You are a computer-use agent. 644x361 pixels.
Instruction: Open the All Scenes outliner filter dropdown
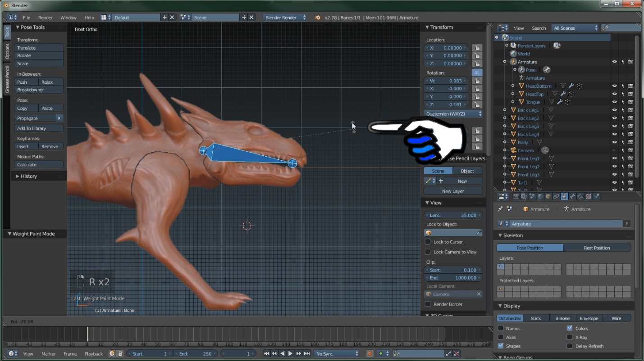point(575,28)
